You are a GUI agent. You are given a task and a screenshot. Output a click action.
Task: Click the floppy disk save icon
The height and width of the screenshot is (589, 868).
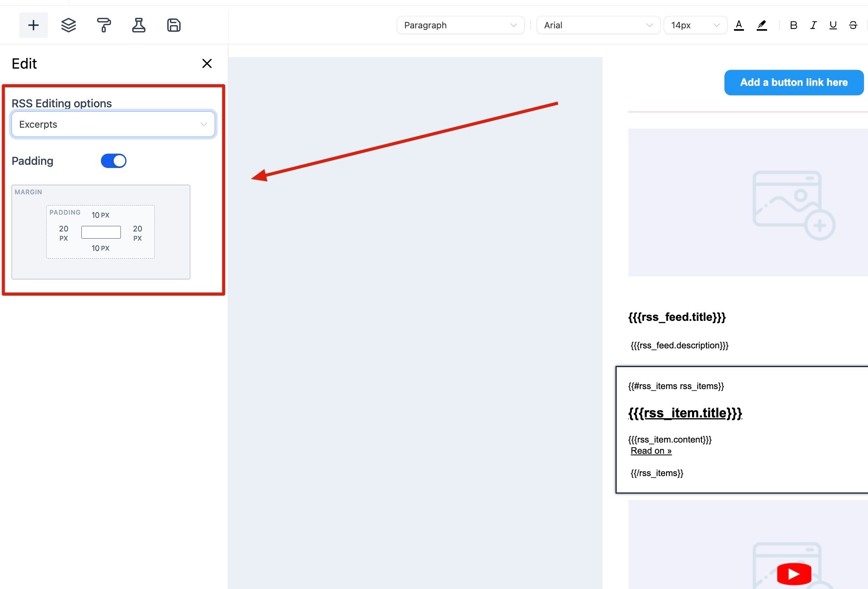coord(174,25)
